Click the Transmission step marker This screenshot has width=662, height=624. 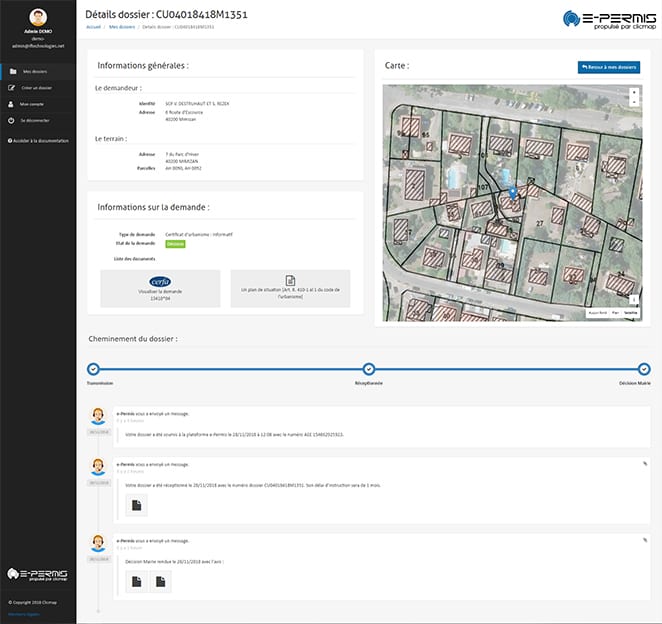pos(93,369)
